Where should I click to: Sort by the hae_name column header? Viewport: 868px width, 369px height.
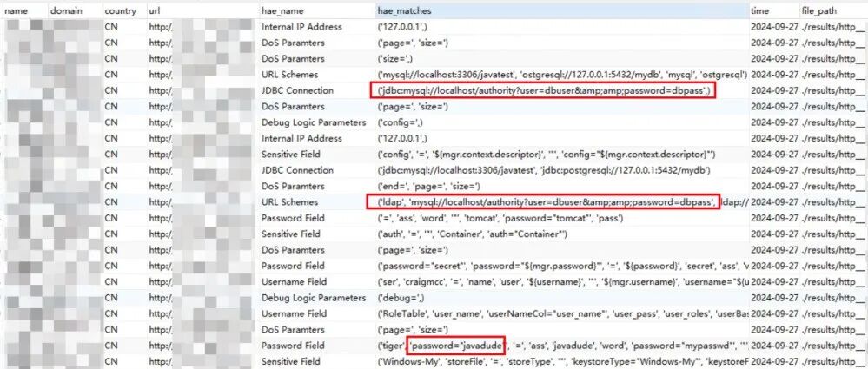pos(316,10)
